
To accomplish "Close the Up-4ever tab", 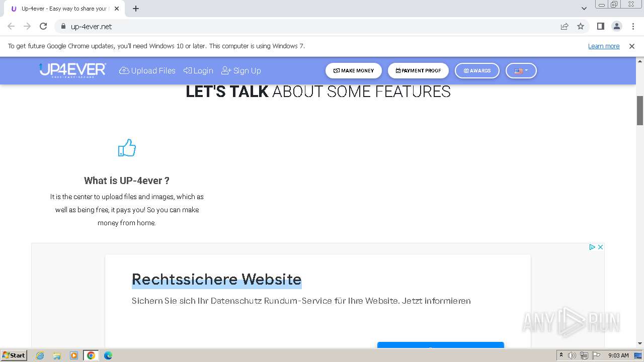I will (x=117, y=9).
